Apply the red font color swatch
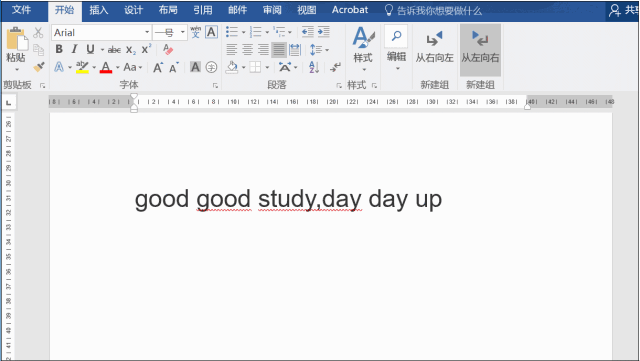640x361 pixels. tap(106, 67)
